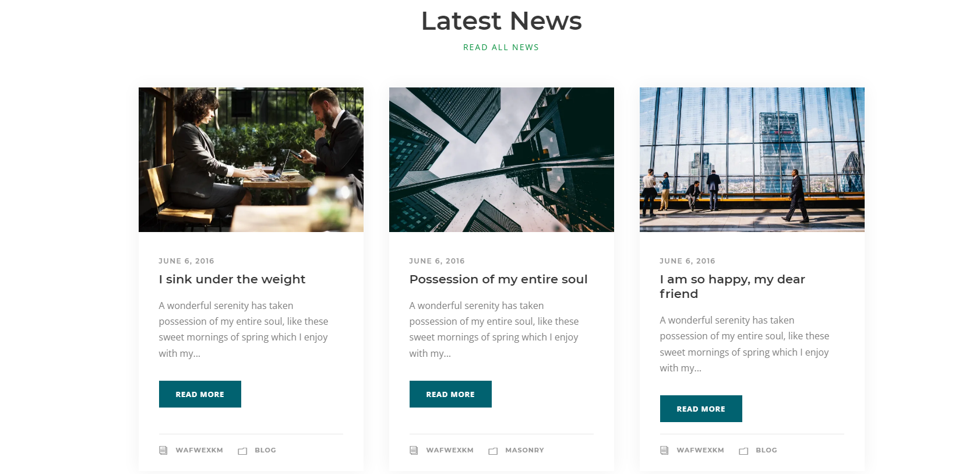The height and width of the screenshot is (474, 980).
Task: Select the MASONRY category link
Action: [x=524, y=450]
